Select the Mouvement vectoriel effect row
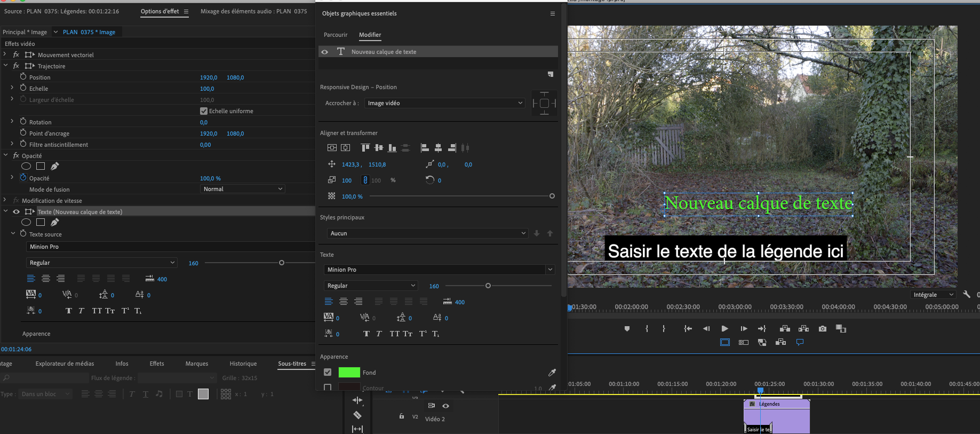Screen dimensions: 980x434 point(66,55)
